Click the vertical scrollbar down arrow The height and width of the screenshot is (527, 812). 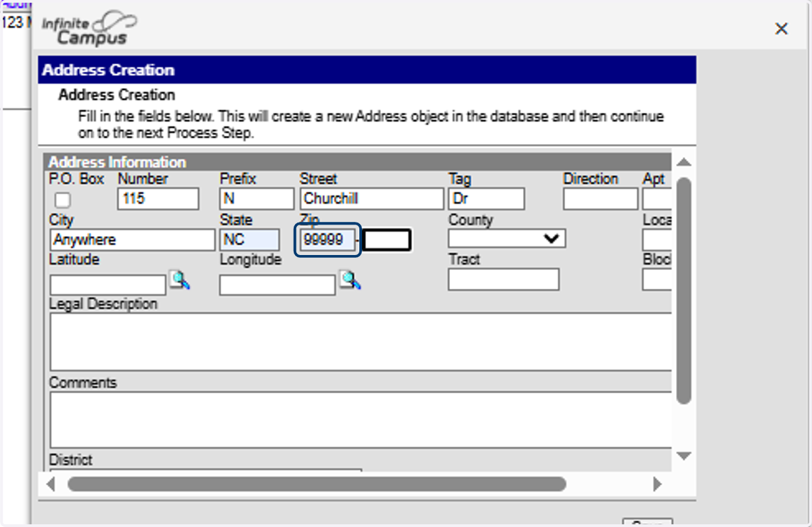(683, 457)
